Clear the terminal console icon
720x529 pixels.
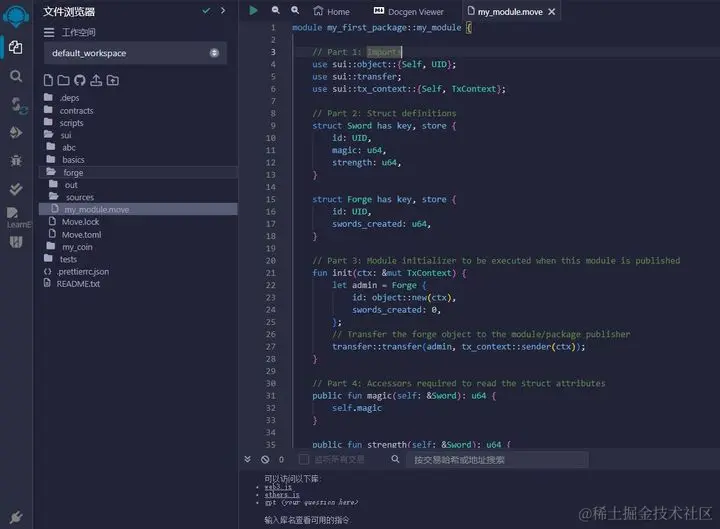coord(265,459)
